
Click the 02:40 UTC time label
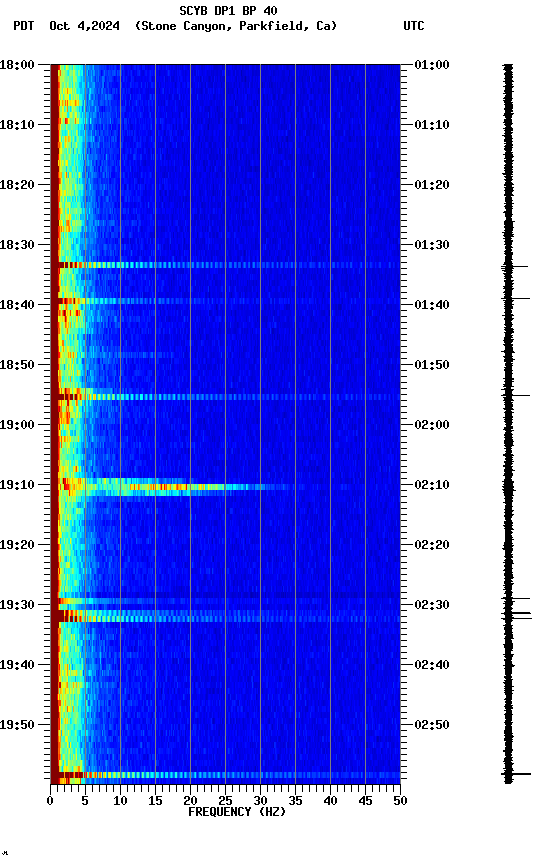432,665
